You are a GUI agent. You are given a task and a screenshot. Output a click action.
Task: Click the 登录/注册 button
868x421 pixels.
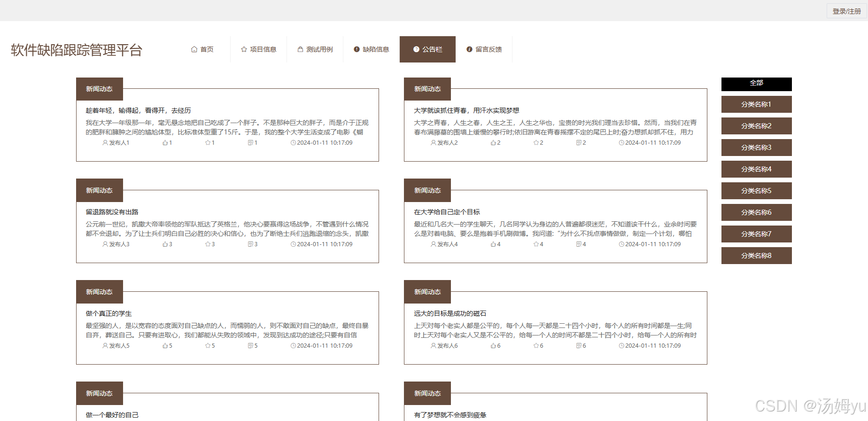pos(847,11)
